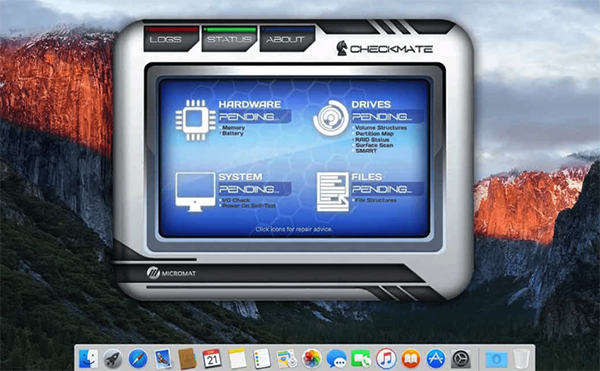Open Contacts book icon in Dock

click(x=187, y=359)
